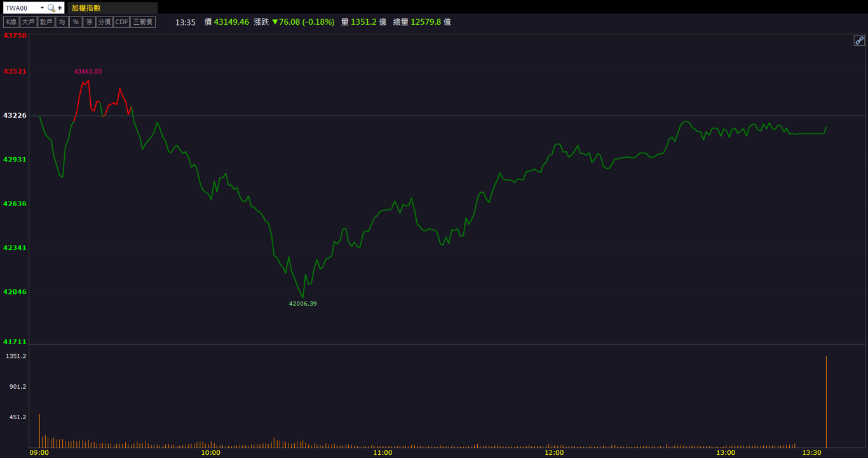Click the 13:35 time readout

185,22
